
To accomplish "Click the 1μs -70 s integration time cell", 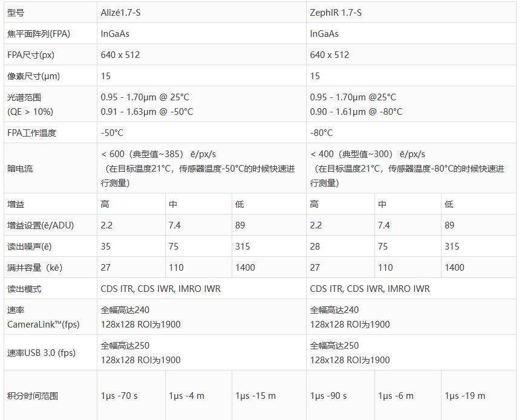I will 119,396.
